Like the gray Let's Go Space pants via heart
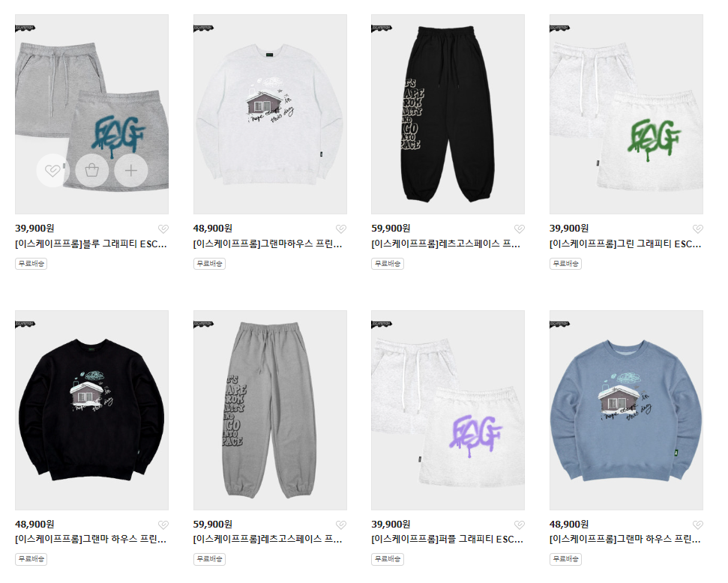This screenshot has height=583, width=728. coord(341,525)
